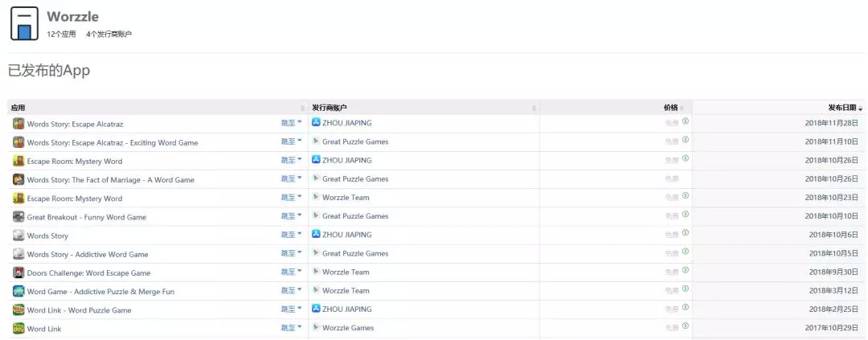This screenshot has height=340, width=868.
Task: Click Escape Room: Mystery Word icon in ZHOU JIAPING row
Action: click(x=18, y=161)
